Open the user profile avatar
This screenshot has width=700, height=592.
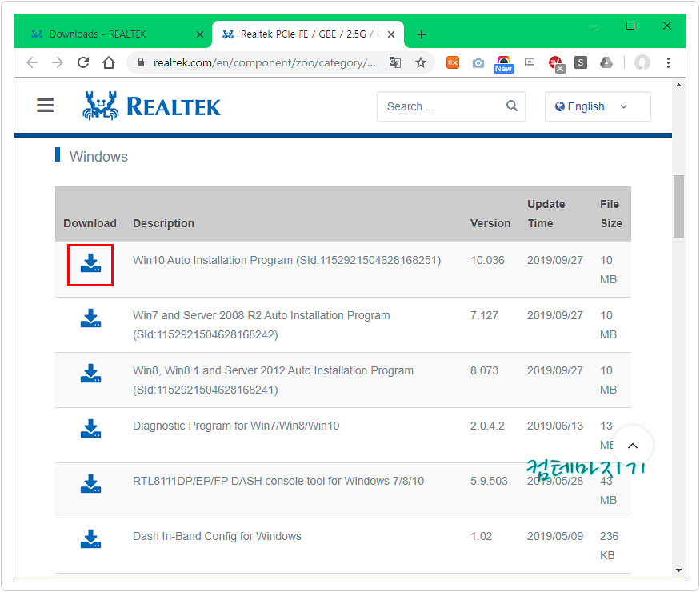coord(642,62)
